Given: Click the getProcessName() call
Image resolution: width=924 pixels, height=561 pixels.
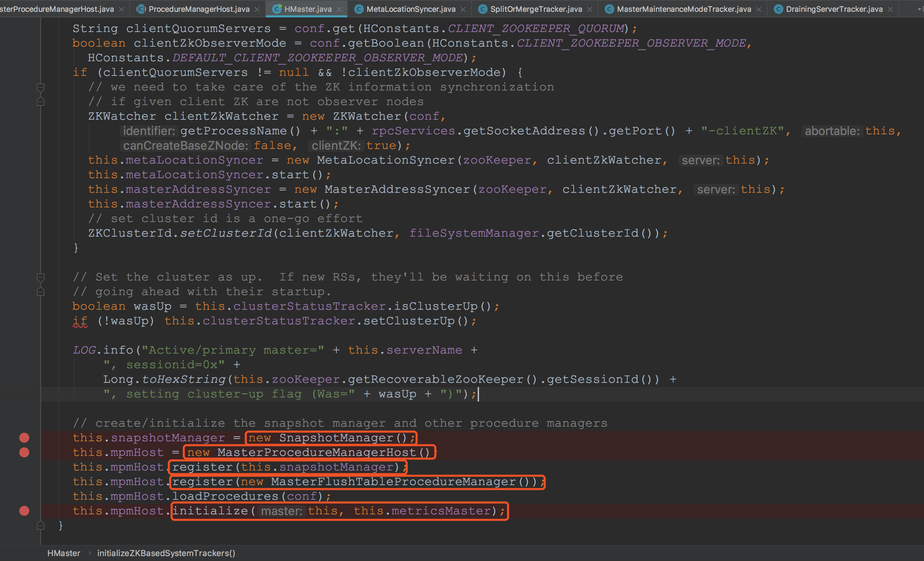Looking at the screenshot, I should (240, 131).
